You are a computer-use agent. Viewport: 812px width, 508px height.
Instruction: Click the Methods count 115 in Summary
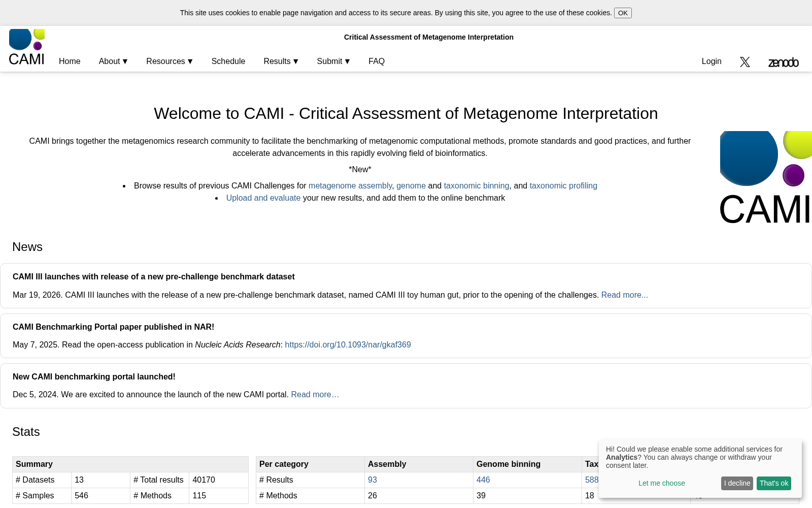coord(199,496)
